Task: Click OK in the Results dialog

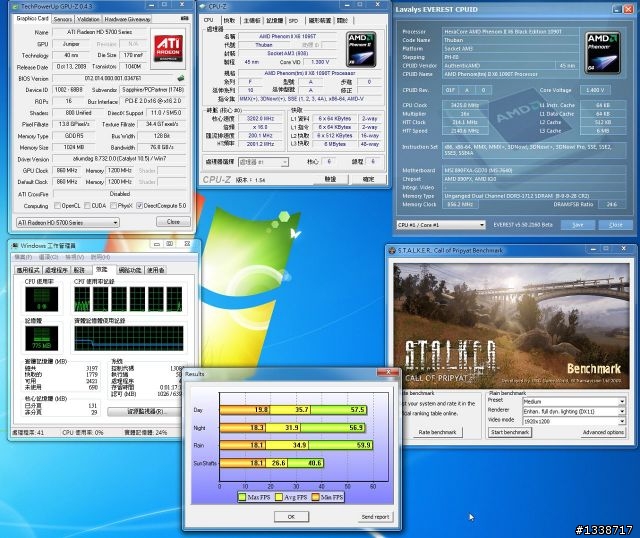Action: pyautogui.click(x=291, y=517)
